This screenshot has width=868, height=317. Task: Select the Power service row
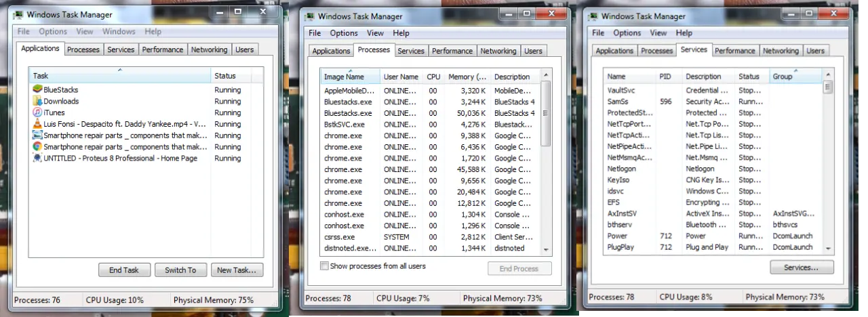tap(713, 236)
